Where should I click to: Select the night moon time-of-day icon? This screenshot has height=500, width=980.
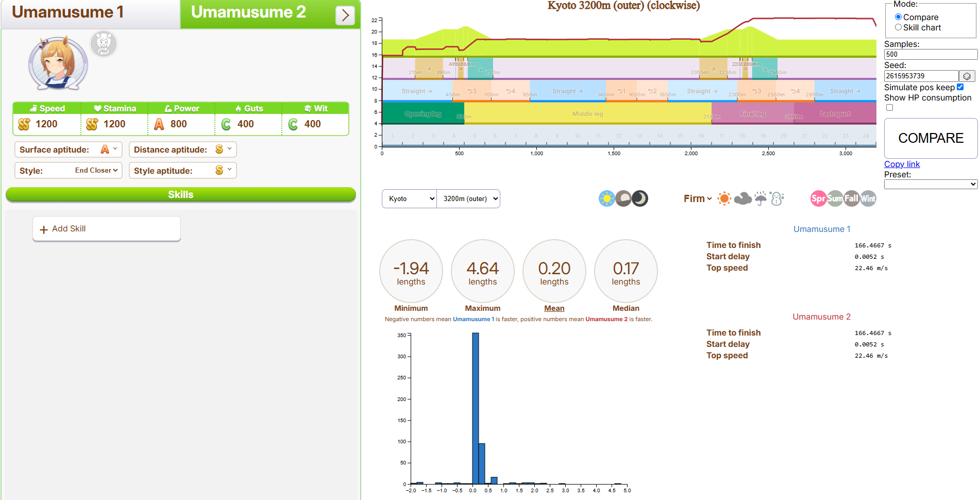(x=640, y=198)
